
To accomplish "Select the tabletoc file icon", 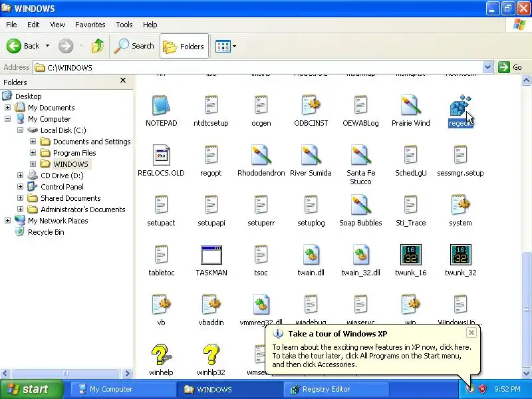I will point(161,255).
